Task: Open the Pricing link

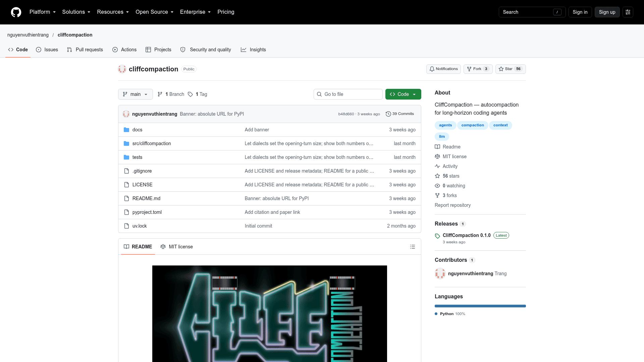Action: pos(226,12)
